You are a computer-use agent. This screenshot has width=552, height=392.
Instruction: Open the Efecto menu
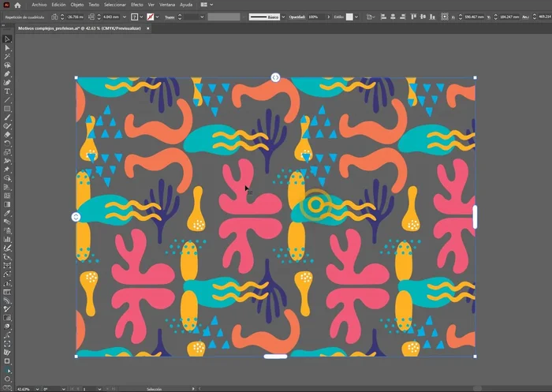(137, 5)
